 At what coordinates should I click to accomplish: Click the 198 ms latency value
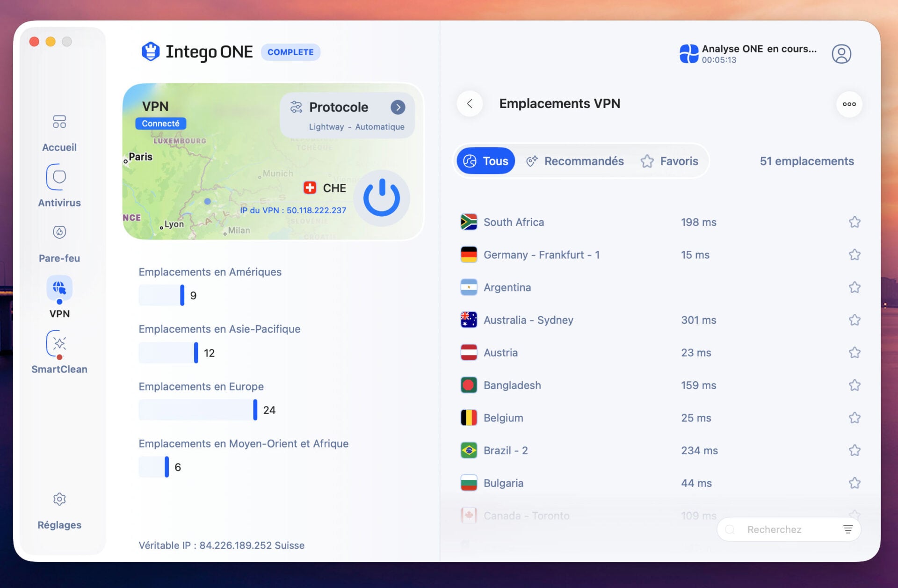coord(698,222)
